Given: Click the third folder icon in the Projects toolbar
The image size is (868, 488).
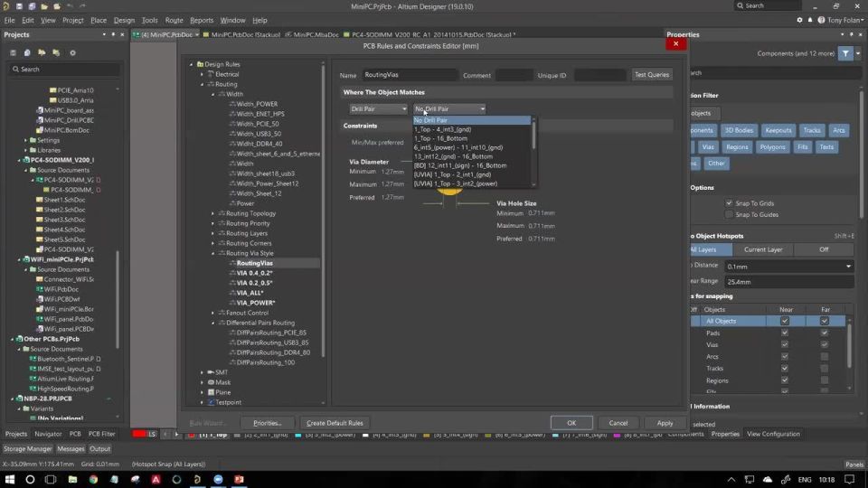Looking at the screenshot, I should (42, 53).
